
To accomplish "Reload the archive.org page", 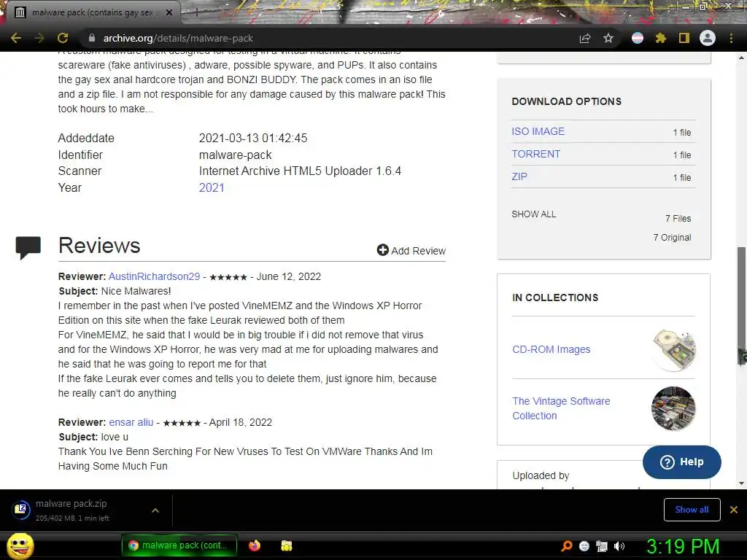I will pyautogui.click(x=63, y=38).
